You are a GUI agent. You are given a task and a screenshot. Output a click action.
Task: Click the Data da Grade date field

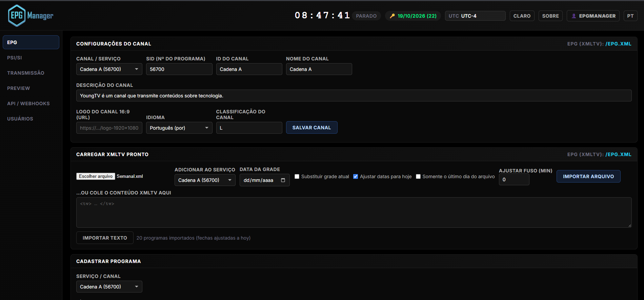pos(264,180)
